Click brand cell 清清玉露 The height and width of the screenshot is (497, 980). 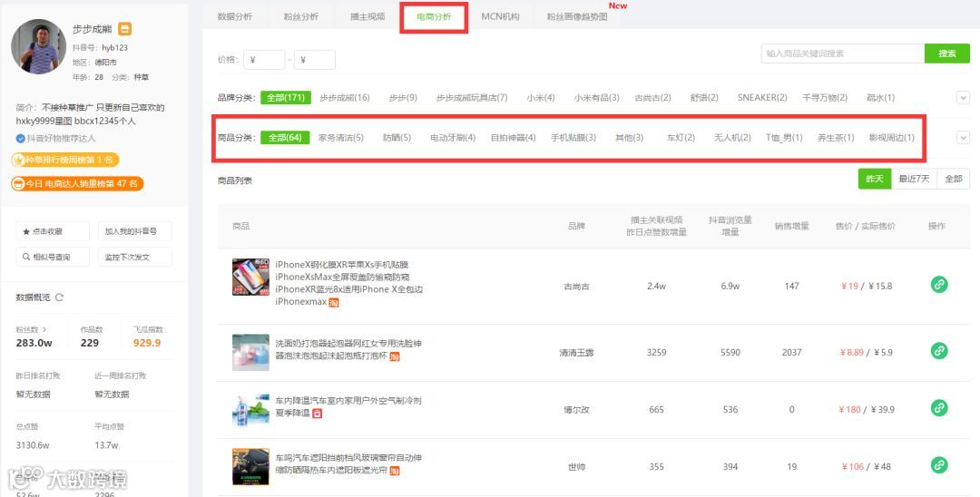coord(576,353)
